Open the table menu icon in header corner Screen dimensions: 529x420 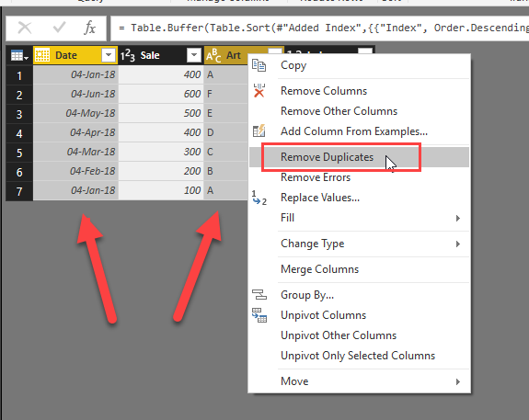click(19, 55)
